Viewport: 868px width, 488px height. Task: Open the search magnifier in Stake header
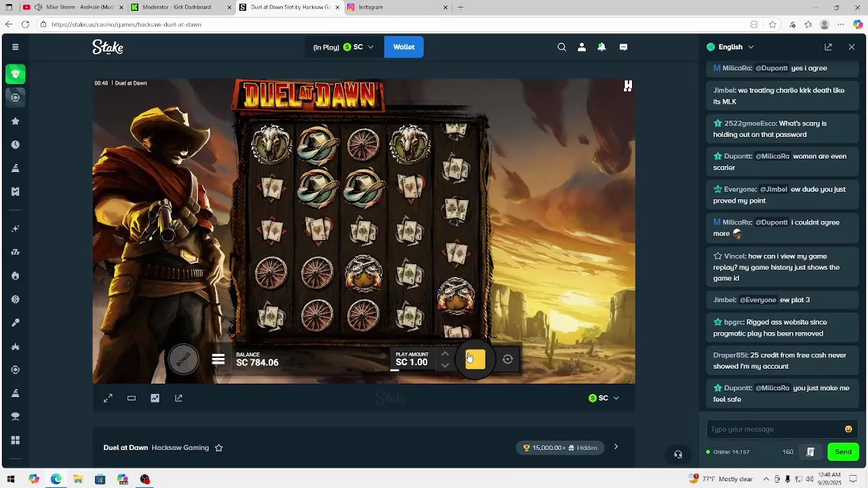tap(561, 47)
